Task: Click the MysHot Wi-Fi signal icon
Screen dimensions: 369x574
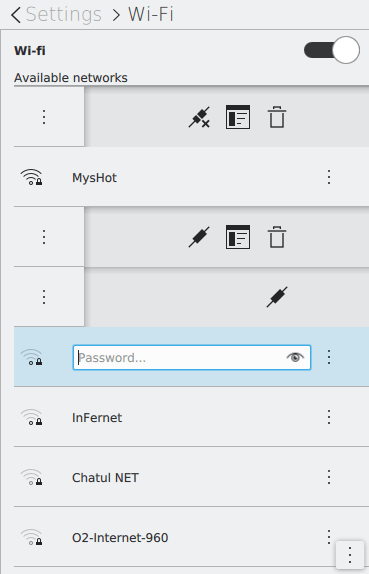Action: coord(31,177)
